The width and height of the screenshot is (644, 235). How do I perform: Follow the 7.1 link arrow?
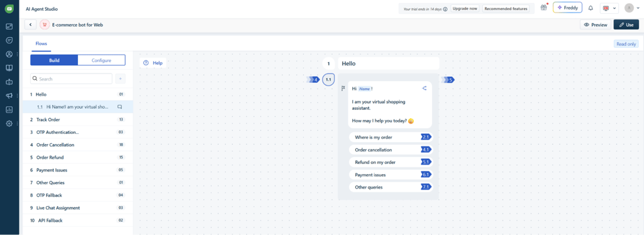[x=426, y=187]
